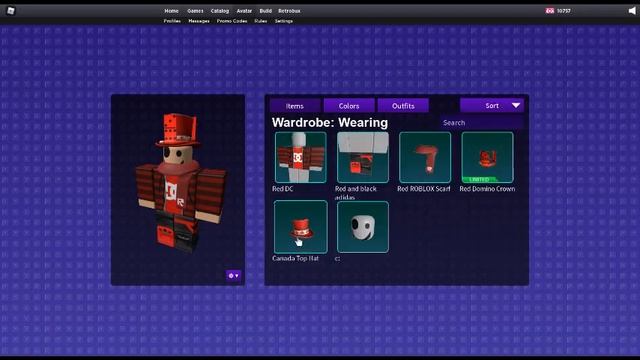Click the Robux currency icon
The height and width of the screenshot is (360, 640).
550,11
